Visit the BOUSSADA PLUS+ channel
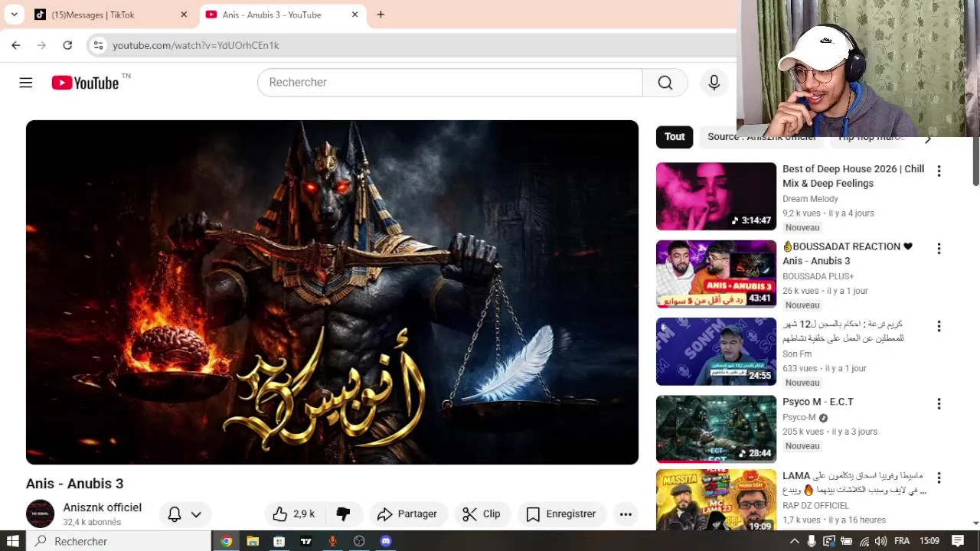Viewport: 980px width, 551px height. pyautogui.click(x=818, y=276)
